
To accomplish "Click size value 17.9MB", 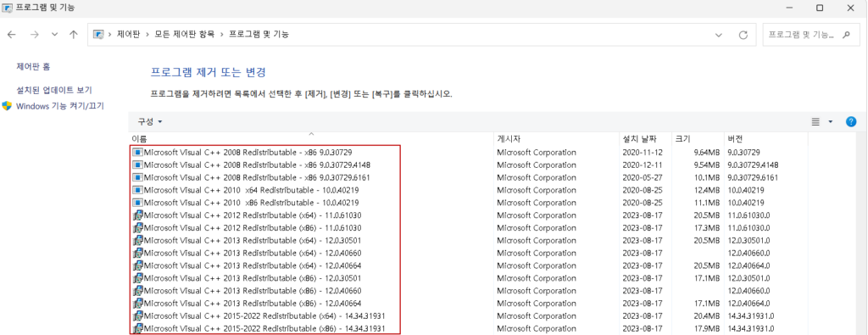I will coord(706,328).
